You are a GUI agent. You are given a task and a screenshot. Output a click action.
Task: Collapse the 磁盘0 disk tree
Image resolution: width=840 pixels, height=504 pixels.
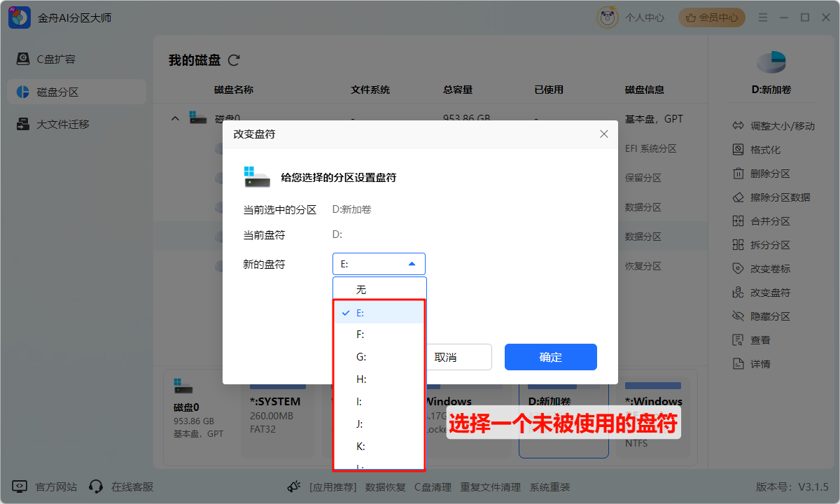coord(175,118)
